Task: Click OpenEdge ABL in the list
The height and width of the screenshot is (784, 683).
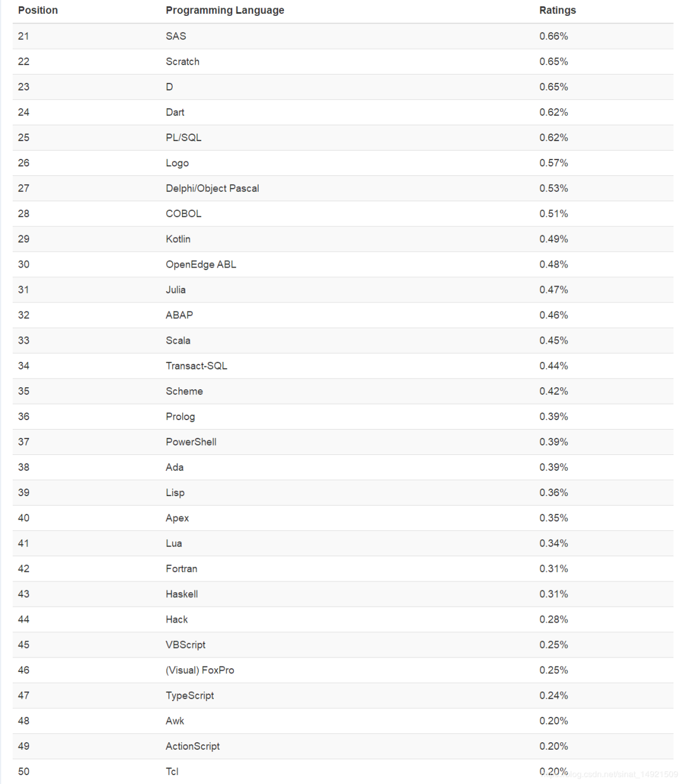Action: coord(200,264)
